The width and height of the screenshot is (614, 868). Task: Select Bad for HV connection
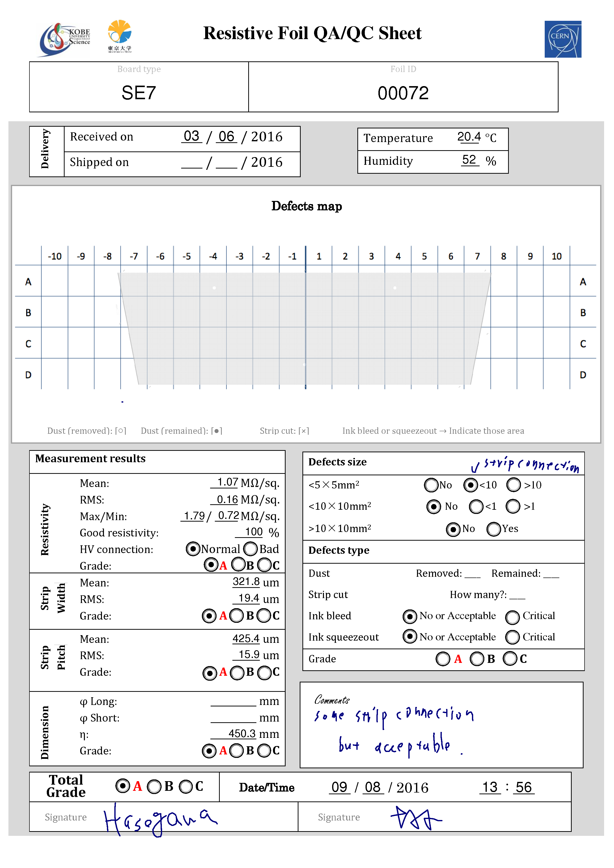(250, 549)
